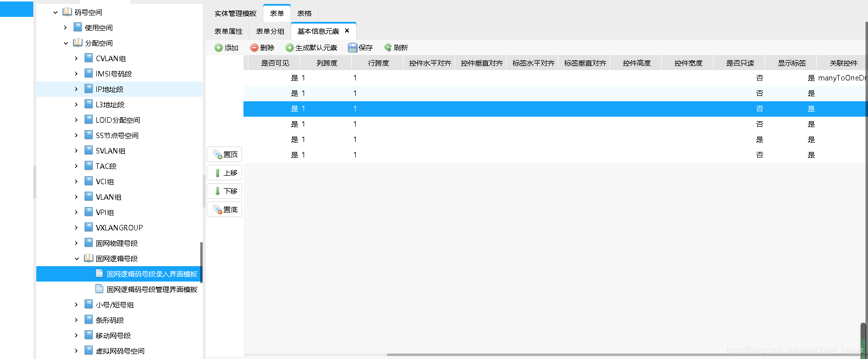Click the IP地址段 book icon
868x359 pixels.
click(89, 89)
